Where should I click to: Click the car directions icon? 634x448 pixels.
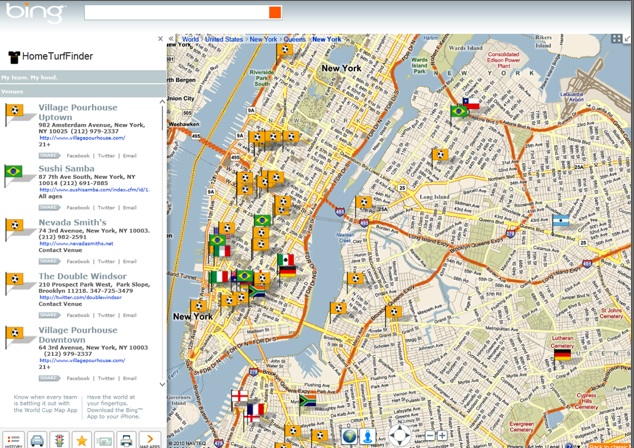(37, 440)
